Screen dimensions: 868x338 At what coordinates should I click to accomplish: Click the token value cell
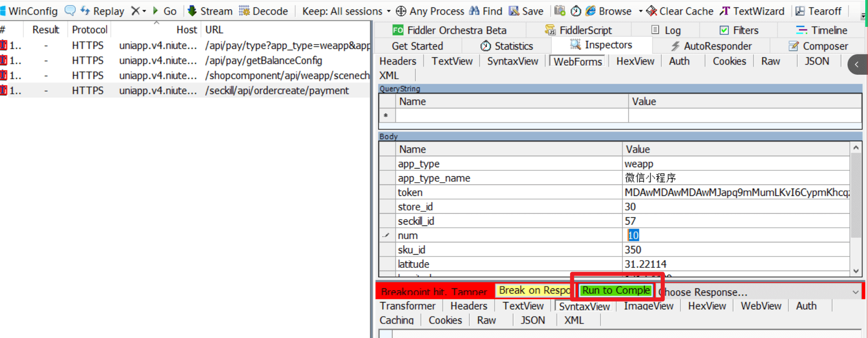[736, 192]
